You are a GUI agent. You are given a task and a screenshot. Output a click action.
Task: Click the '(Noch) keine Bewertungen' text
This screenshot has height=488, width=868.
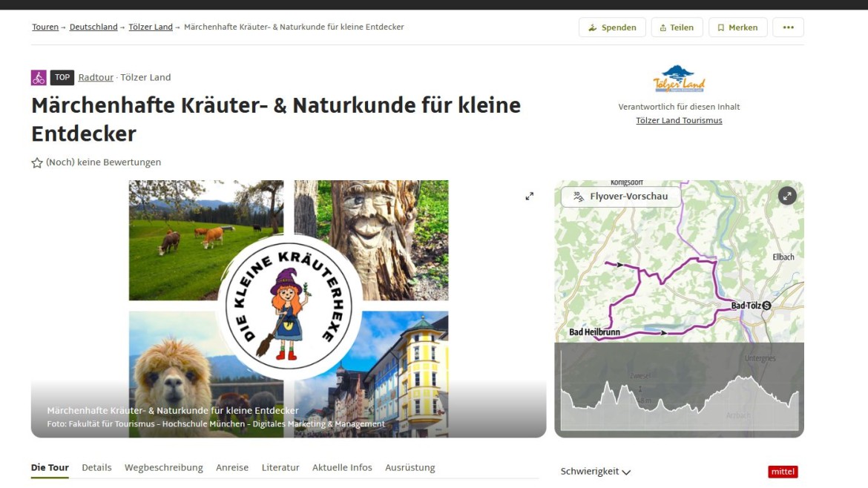[x=104, y=162]
